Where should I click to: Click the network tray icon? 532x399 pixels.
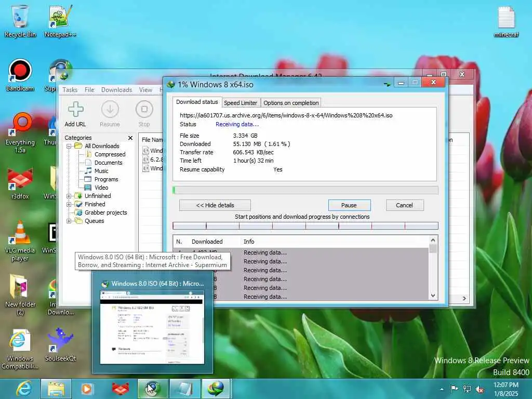pos(467,389)
